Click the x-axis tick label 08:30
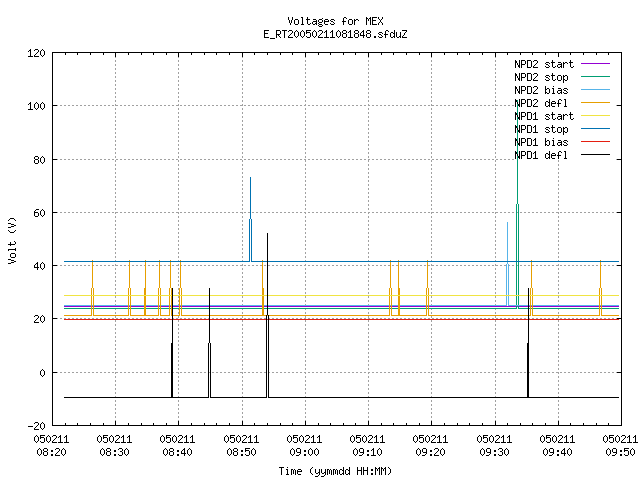Screen dimensions: 640x480 coord(115,452)
